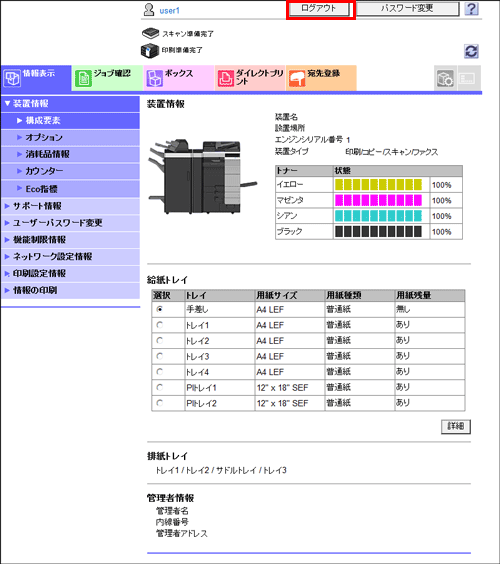Image resolution: width=500 pixels, height=564 pixels.
Task: Click the refresh icon
Action: [x=471, y=51]
